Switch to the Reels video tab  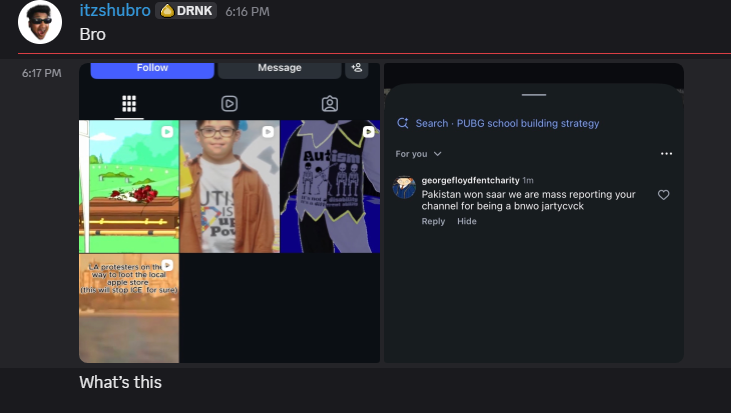pyautogui.click(x=229, y=104)
